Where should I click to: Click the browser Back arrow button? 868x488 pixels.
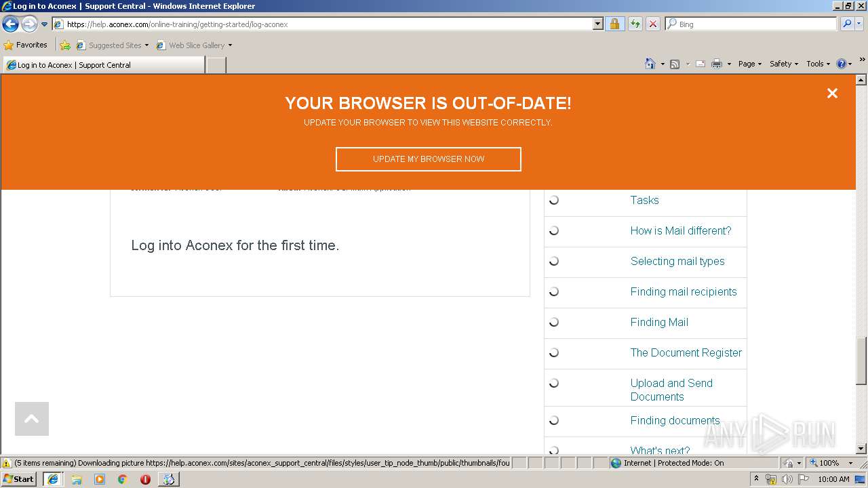click(10, 24)
